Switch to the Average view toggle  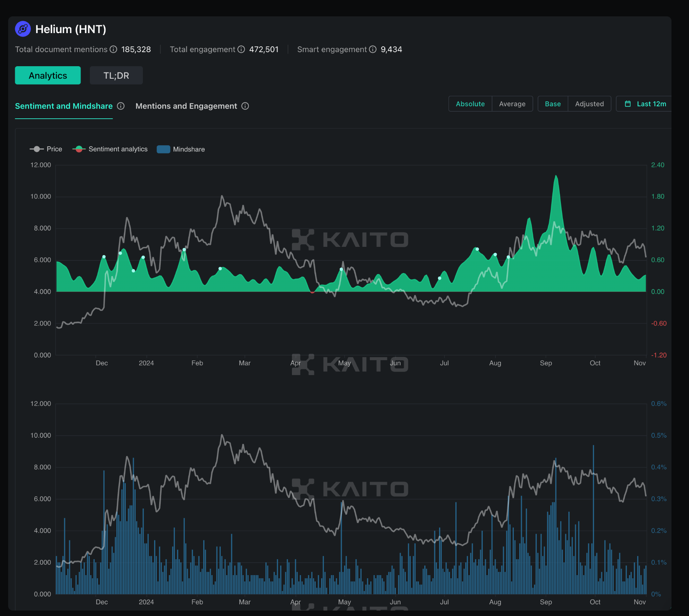[x=512, y=104]
